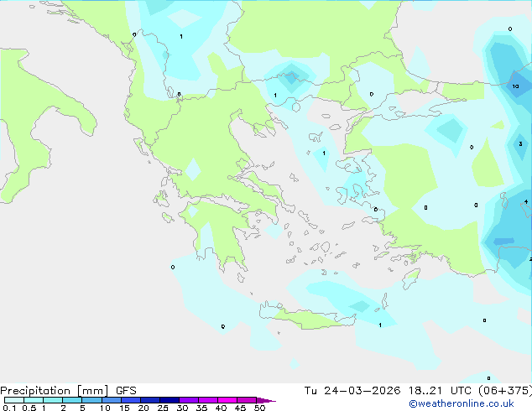The height and width of the screenshot is (411, 532).
Task: Pick the 0.5–1 mm legend color swatch
Action: pos(34,400)
